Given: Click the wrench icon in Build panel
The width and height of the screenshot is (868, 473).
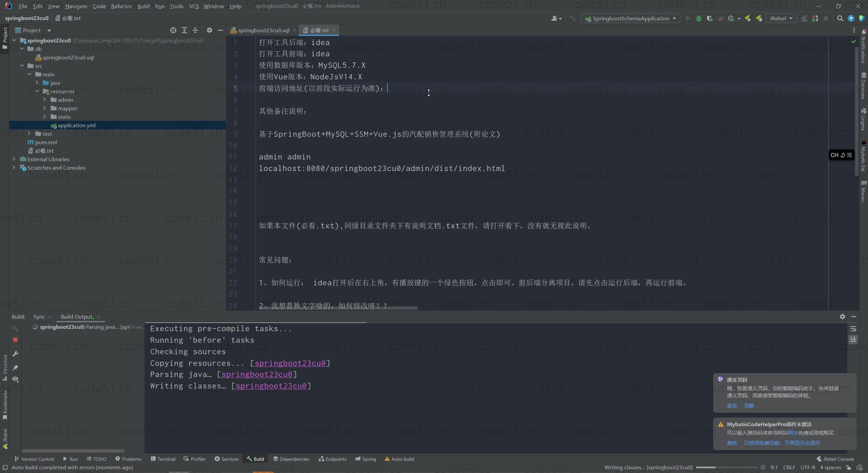Looking at the screenshot, I should [15, 354].
